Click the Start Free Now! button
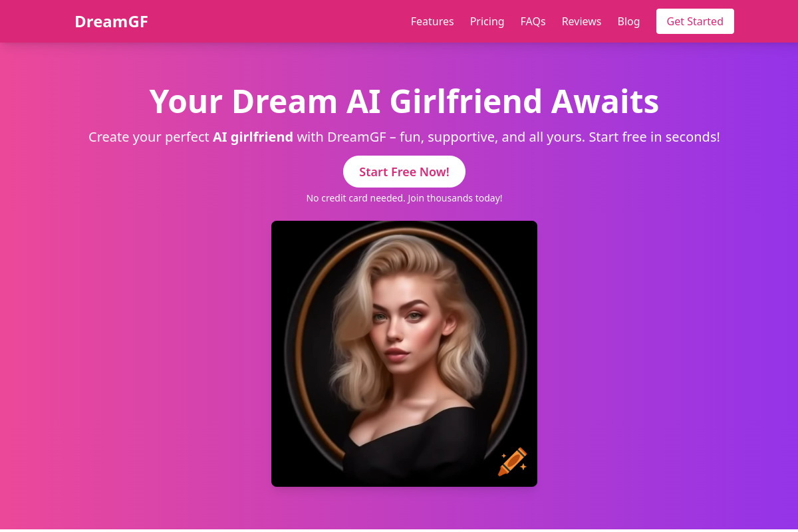The width and height of the screenshot is (798, 532). point(404,172)
